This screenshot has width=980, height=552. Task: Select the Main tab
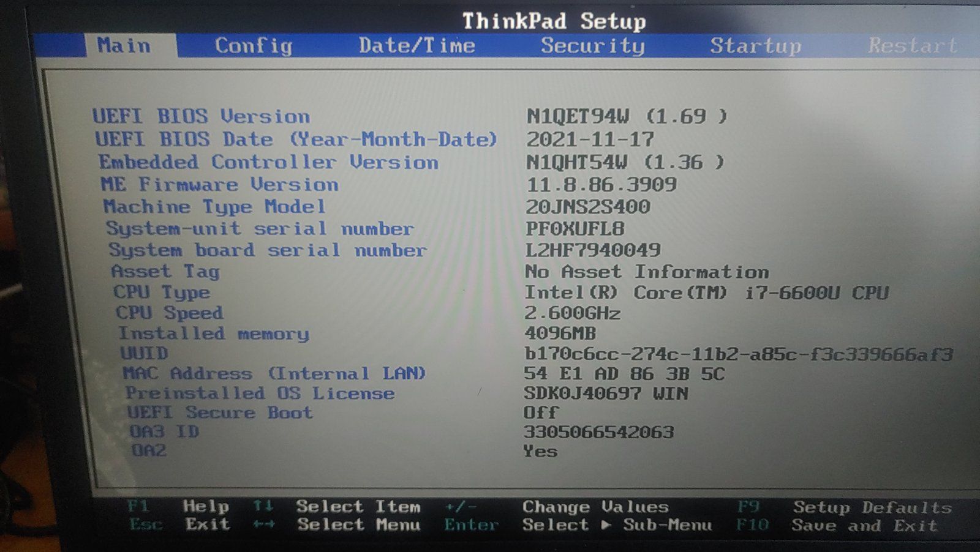click(x=124, y=45)
